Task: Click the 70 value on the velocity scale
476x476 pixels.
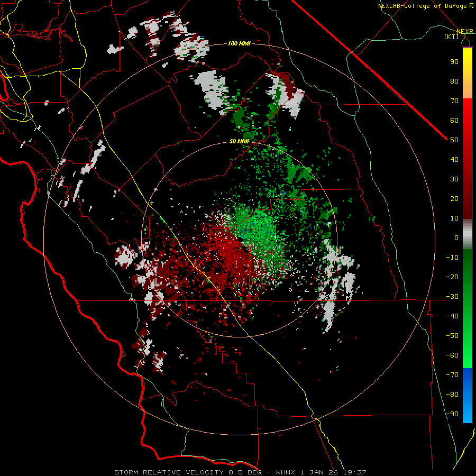Action: (x=454, y=101)
